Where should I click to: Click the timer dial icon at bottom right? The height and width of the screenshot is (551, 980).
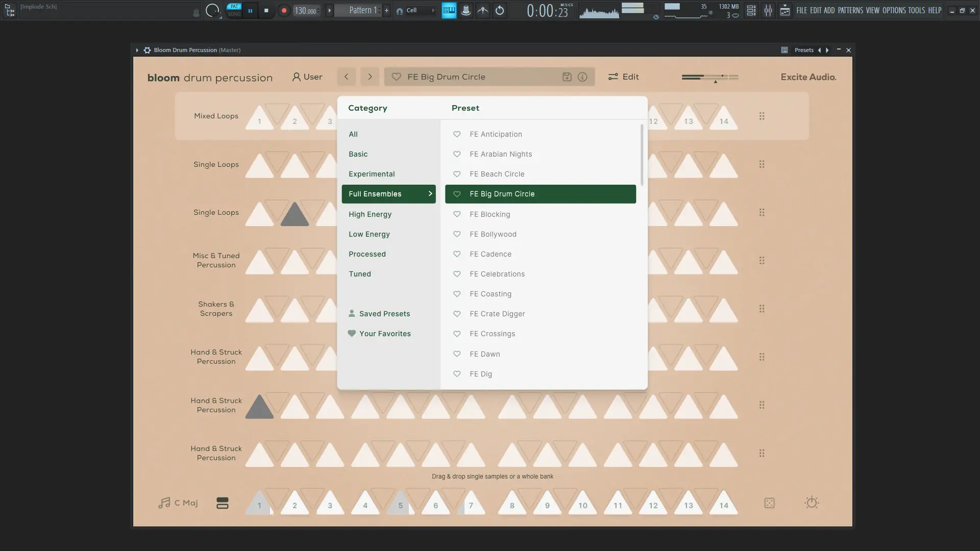pos(812,503)
